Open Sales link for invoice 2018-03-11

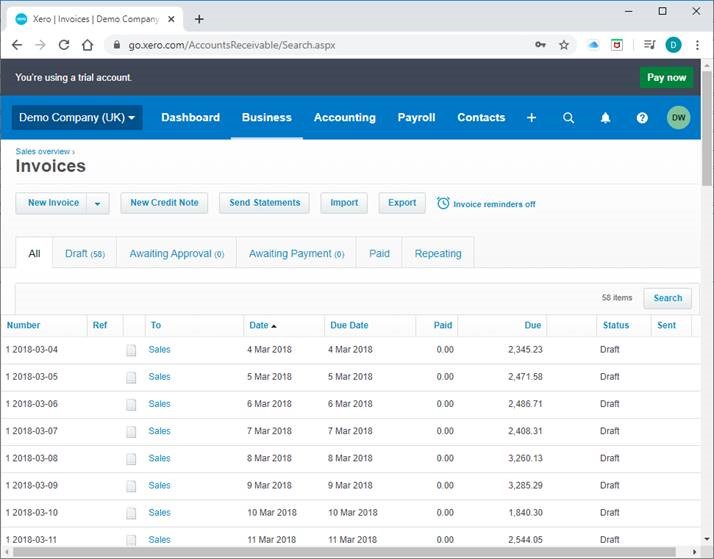point(159,540)
